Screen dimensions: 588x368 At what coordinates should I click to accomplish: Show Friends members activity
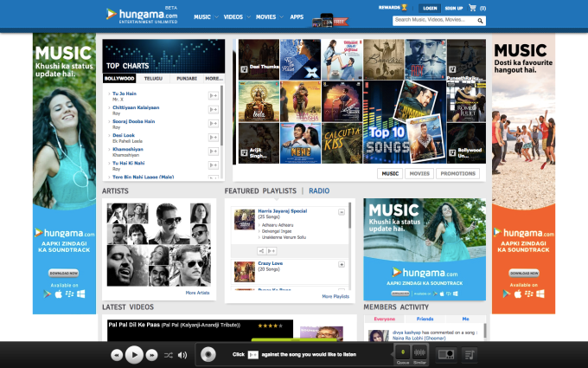pos(425,319)
